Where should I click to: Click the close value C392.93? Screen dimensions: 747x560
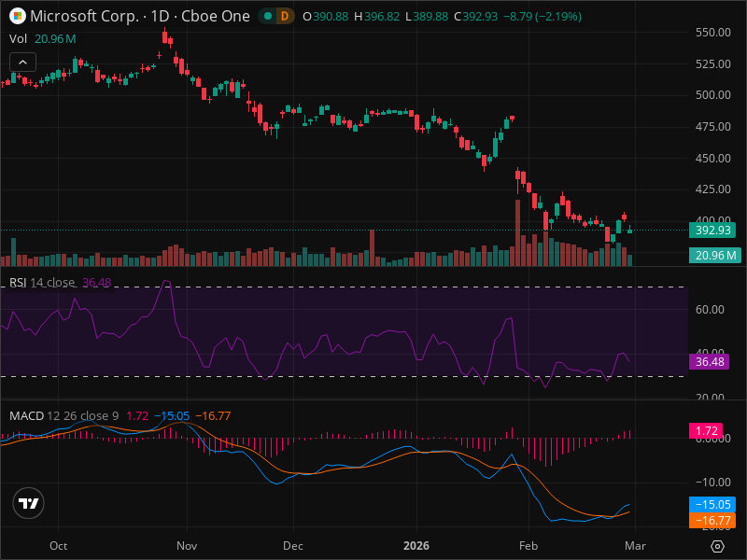(476, 16)
